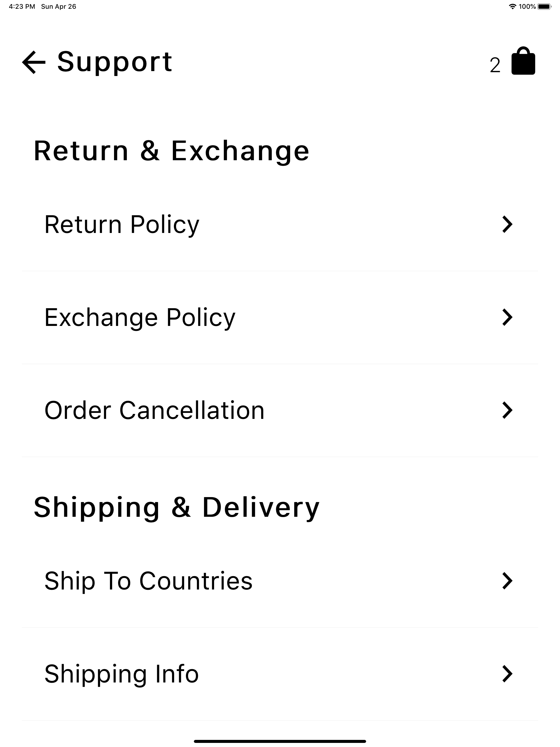Open the Return Policy entry

point(122,224)
